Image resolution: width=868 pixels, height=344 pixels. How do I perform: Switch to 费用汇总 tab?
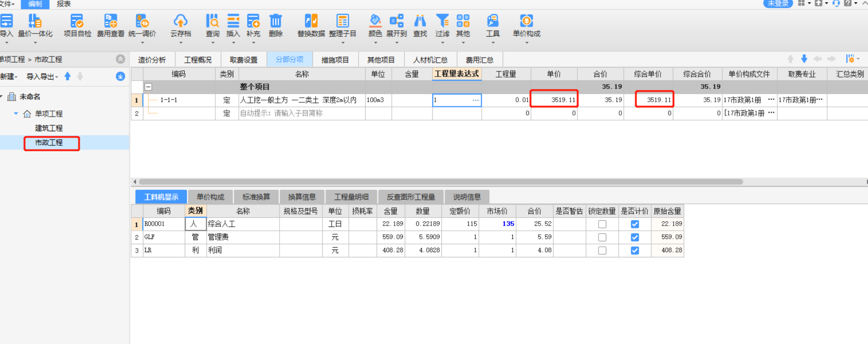point(479,60)
